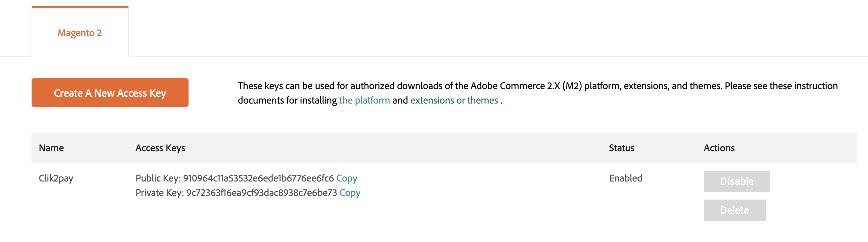Screen dimensions: 868x242
Task: Click the Status column header
Action: click(x=621, y=148)
